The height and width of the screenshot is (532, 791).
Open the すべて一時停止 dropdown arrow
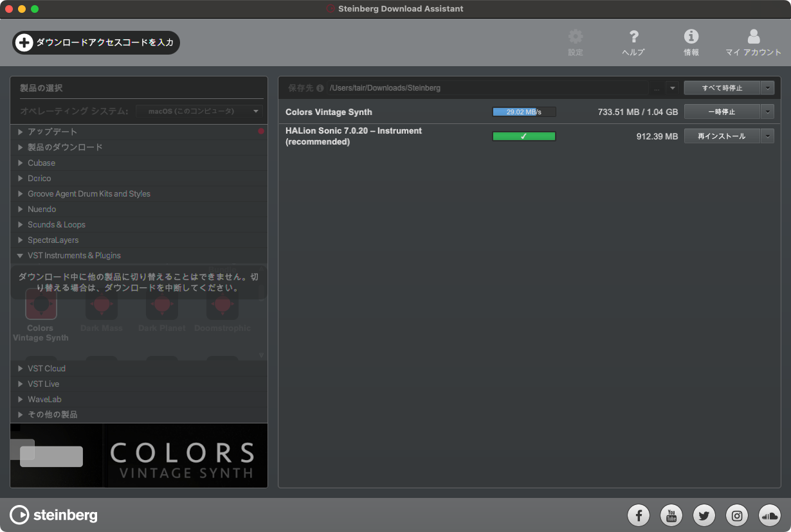point(767,88)
